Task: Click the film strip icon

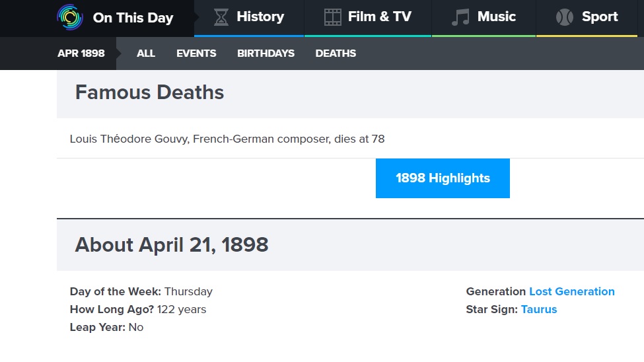Action: pyautogui.click(x=333, y=17)
